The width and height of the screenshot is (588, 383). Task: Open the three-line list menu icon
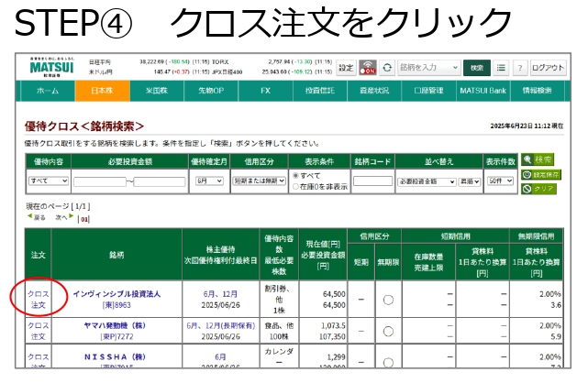501,68
